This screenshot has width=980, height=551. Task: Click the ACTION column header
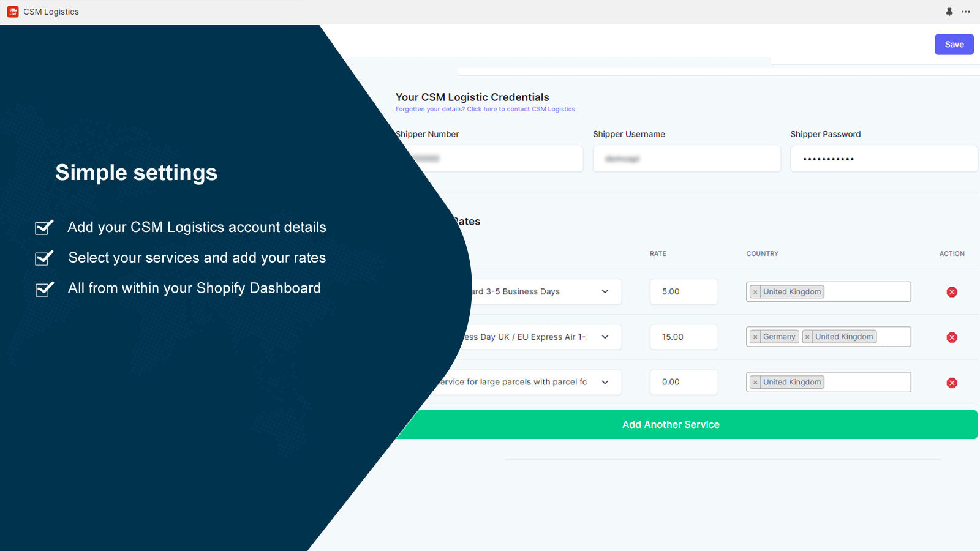[x=952, y=253]
